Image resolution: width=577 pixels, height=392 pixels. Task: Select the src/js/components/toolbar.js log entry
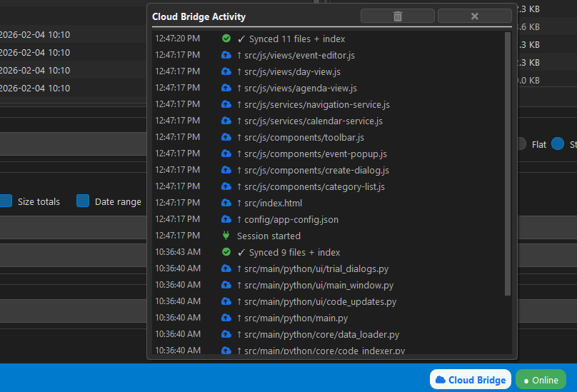[328, 137]
